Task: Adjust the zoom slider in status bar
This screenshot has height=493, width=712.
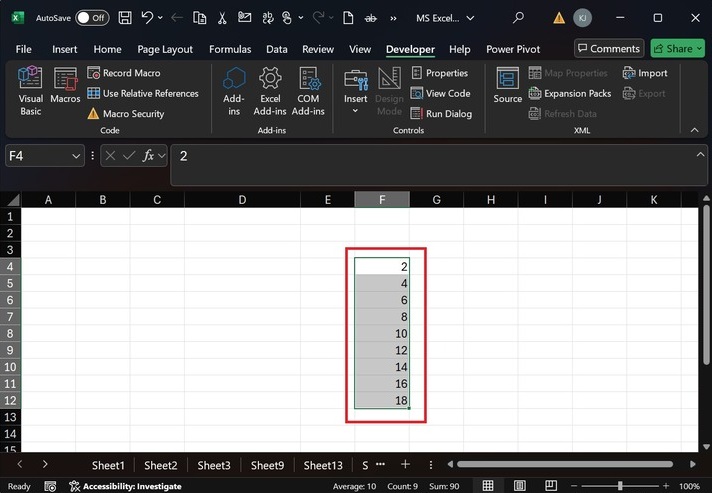Action: click(620, 486)
